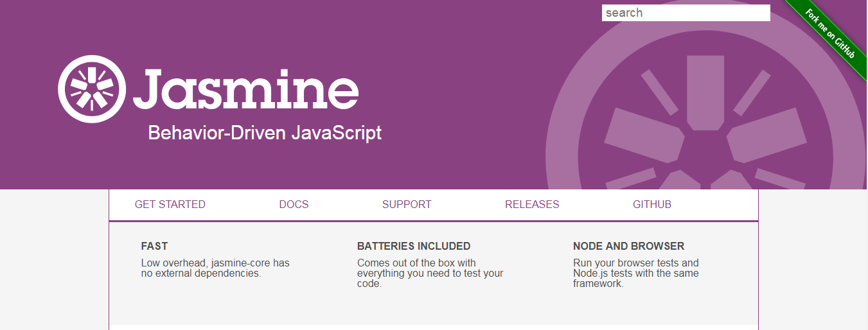
Task: Click the Jasmine wordmark title
Action: 246,88
